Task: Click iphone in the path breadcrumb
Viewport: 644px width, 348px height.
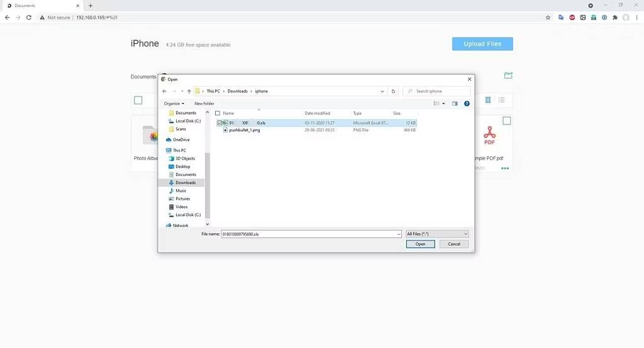Action: [261, 91]
